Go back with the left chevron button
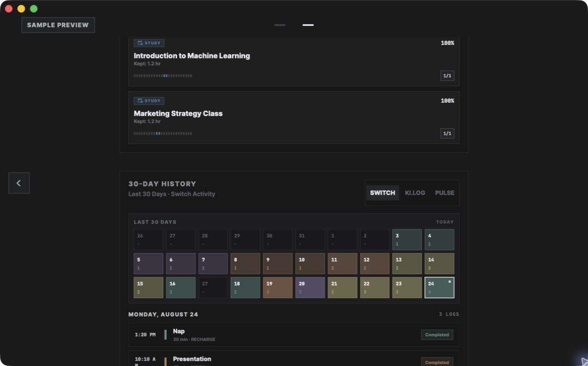The width and height of the screenshot is (588, 366). click(19, 183)
